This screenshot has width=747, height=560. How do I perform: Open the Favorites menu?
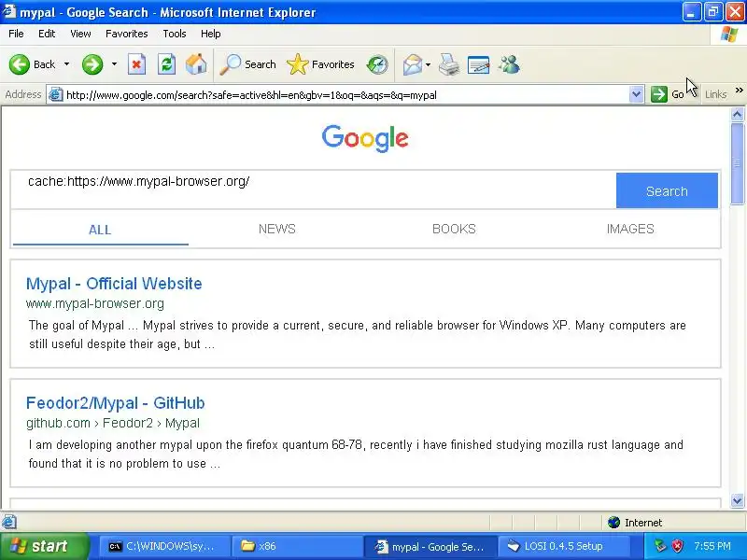127,34
